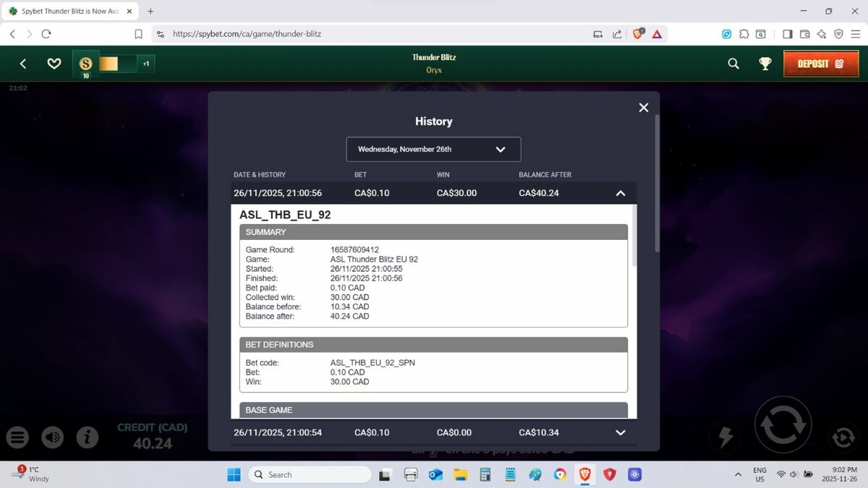Open the Wednesday, November 26th date dropdown
The width and height of the screenshot is (868, 488).
click(433, 150)
